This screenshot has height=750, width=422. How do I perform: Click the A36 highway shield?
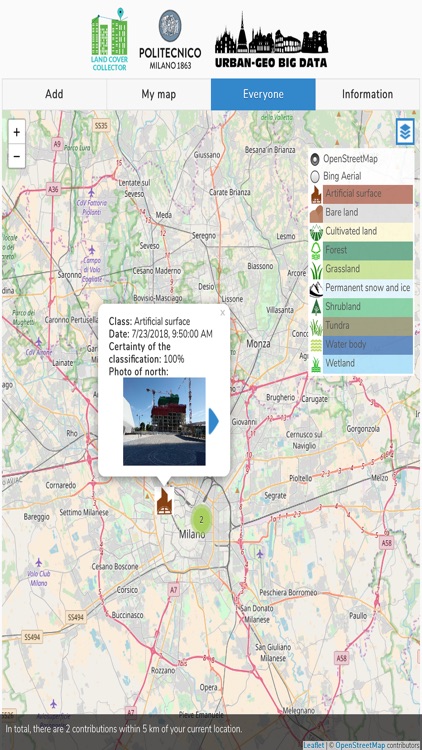pos(53,189)
